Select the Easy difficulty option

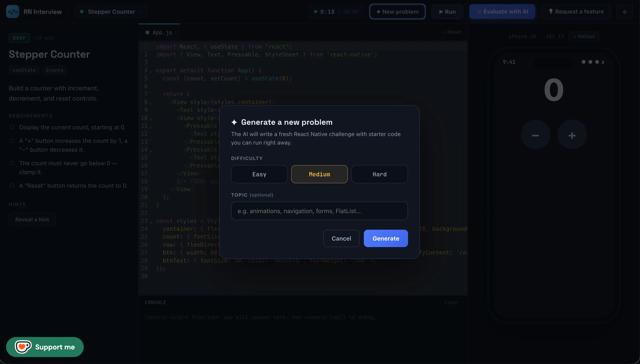[259, 174]
